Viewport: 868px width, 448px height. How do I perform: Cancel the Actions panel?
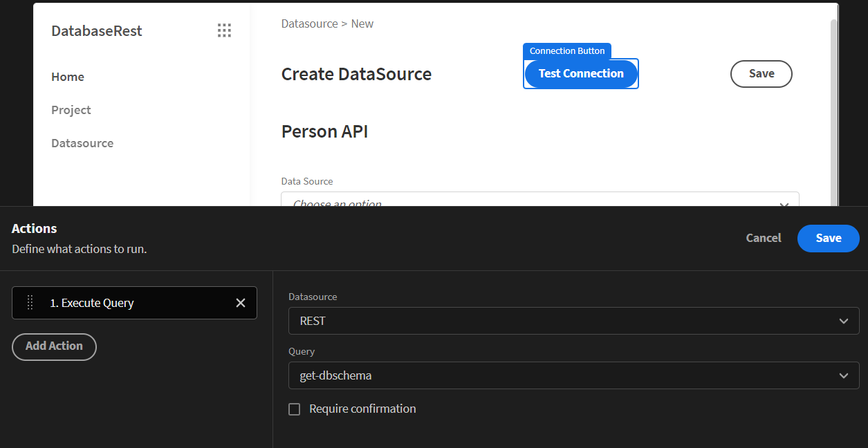point(764,238)
